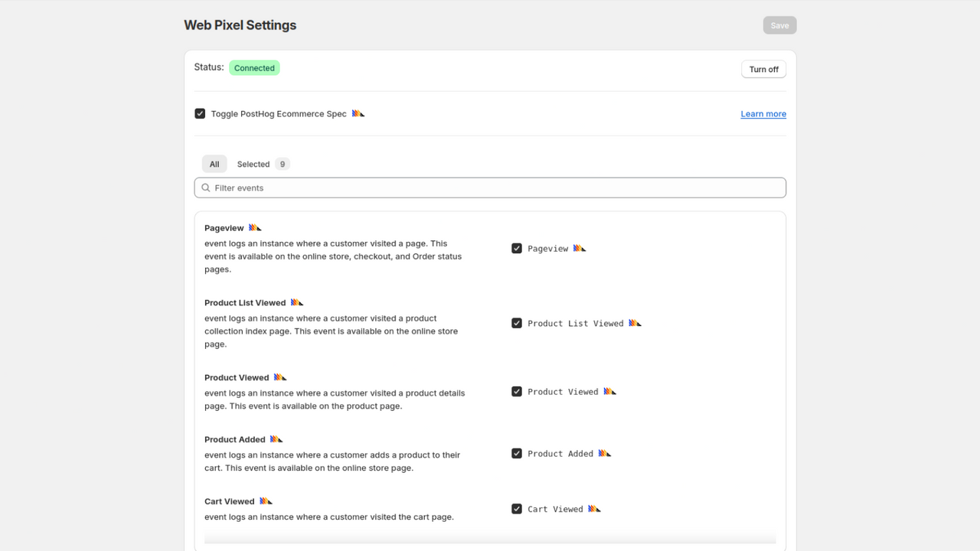Click the Selected count badge showing 9
The height and width of the screenshot is (551, 980).
[x=283, y=164]
